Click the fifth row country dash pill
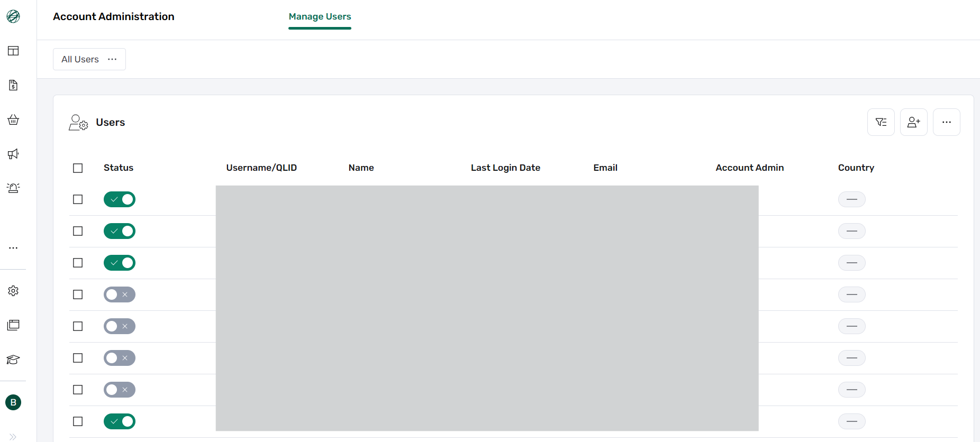The width and height of the screenshot is (980, 442). pyautogui.click(x=852, y=326)
